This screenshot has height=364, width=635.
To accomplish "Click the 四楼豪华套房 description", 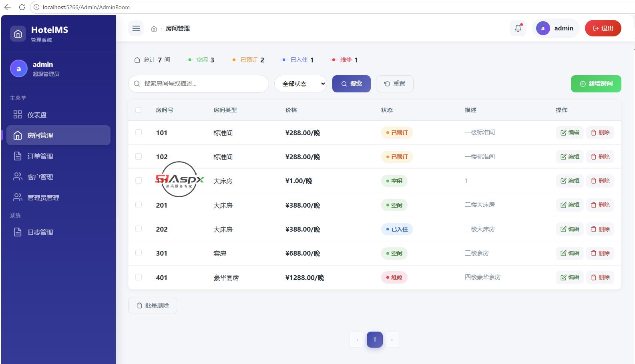I will click(483, 277).
